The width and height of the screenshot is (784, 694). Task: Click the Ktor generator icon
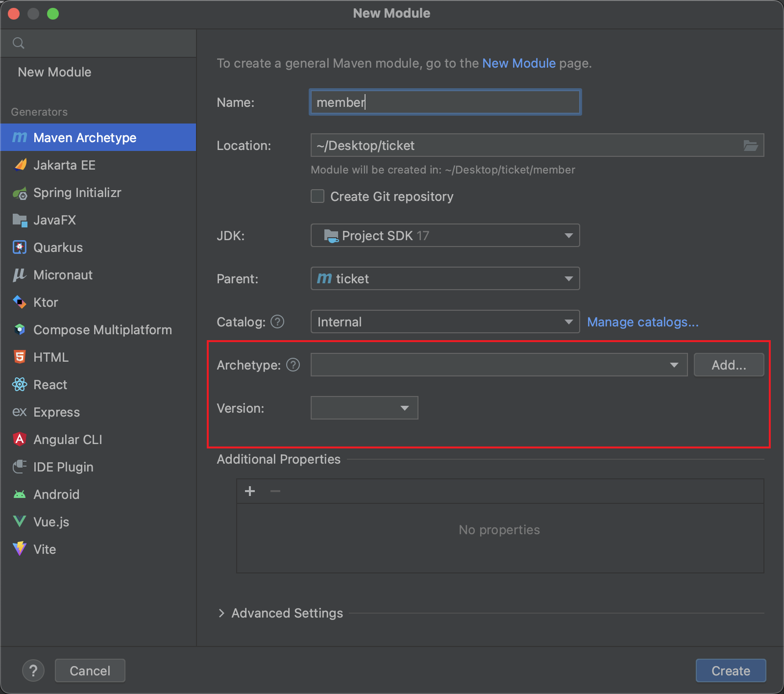[x=20, y=302]
